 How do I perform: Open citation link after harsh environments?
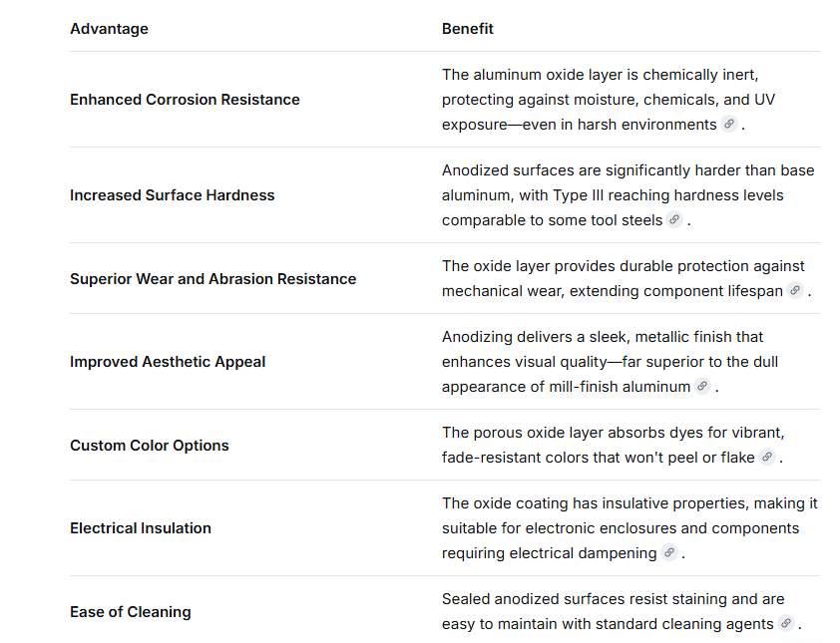(729, 125)
